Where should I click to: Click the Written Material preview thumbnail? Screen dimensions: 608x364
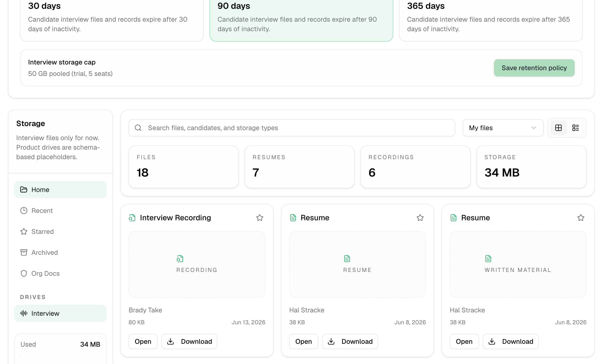[518, 264]
